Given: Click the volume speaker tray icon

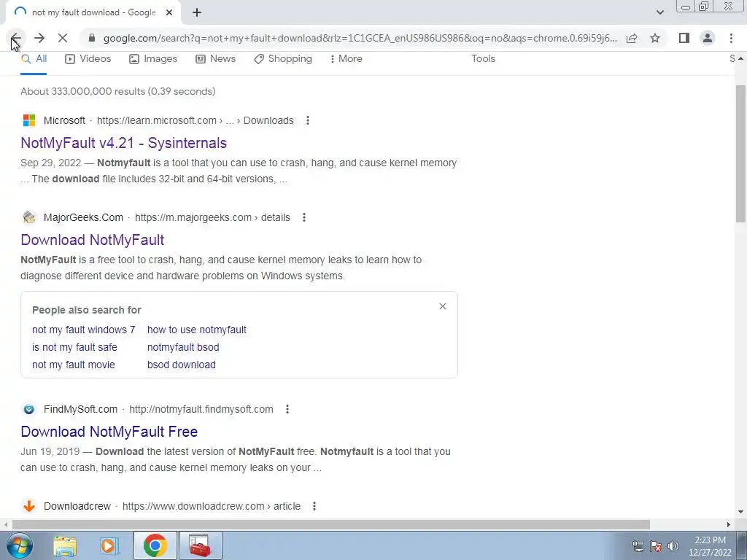Looking at the screenshot, I should click(673, 546).
